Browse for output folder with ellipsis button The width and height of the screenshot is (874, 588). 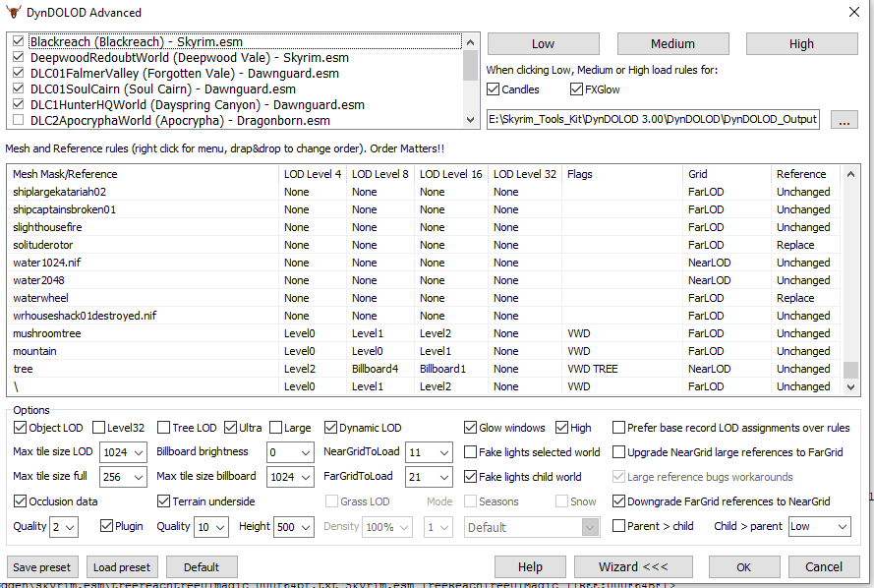tap(844, 119)
